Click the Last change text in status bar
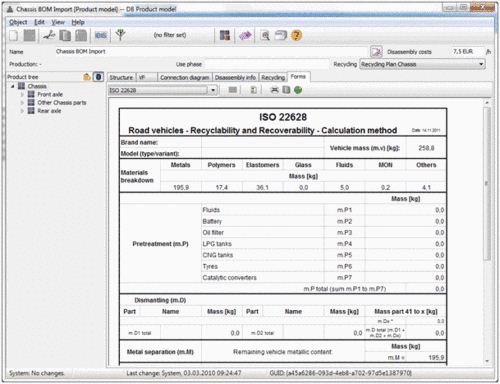The image size is (500, 384). (x=184, y=373)
